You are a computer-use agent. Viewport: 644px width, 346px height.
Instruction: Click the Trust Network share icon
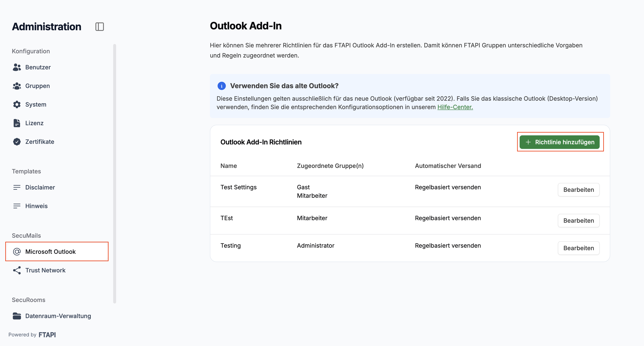click(17, 270)
